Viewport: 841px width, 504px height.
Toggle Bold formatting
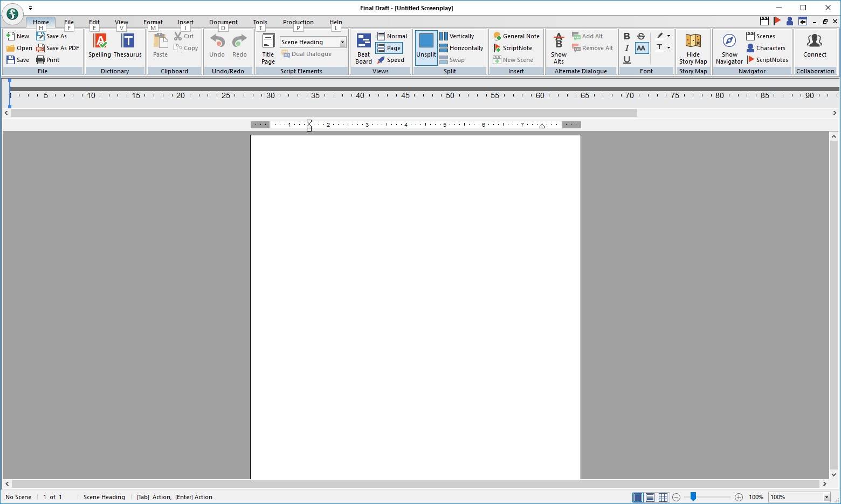(x=626, y=36)
